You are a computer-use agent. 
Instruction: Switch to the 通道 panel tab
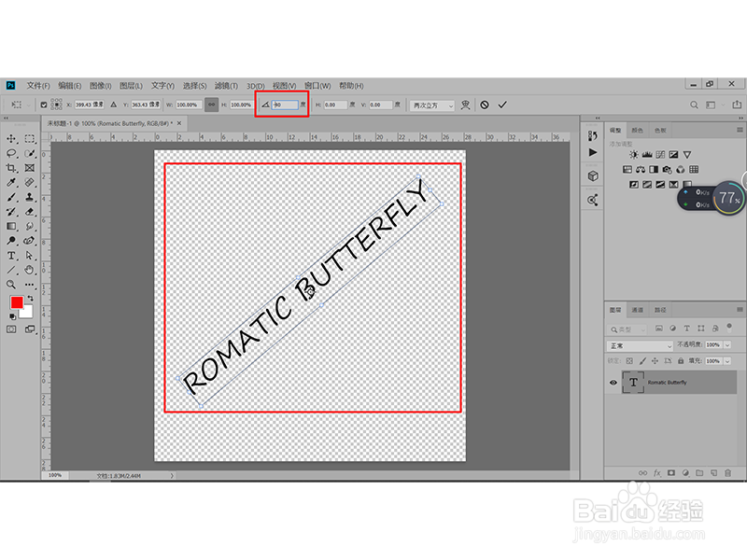[x=638, y=310]
